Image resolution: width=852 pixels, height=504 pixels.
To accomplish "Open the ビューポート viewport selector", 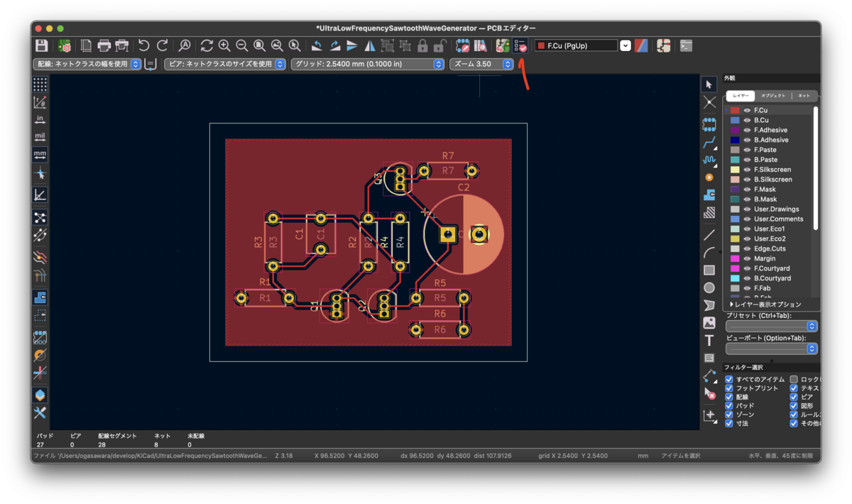I will [771, 349].
